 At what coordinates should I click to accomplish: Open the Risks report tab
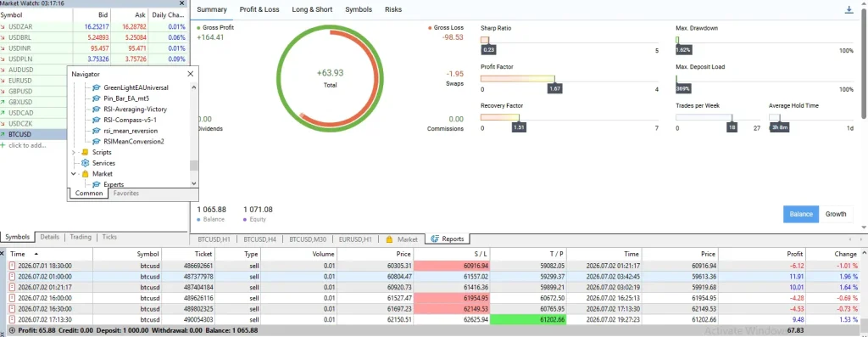[393, 9]
